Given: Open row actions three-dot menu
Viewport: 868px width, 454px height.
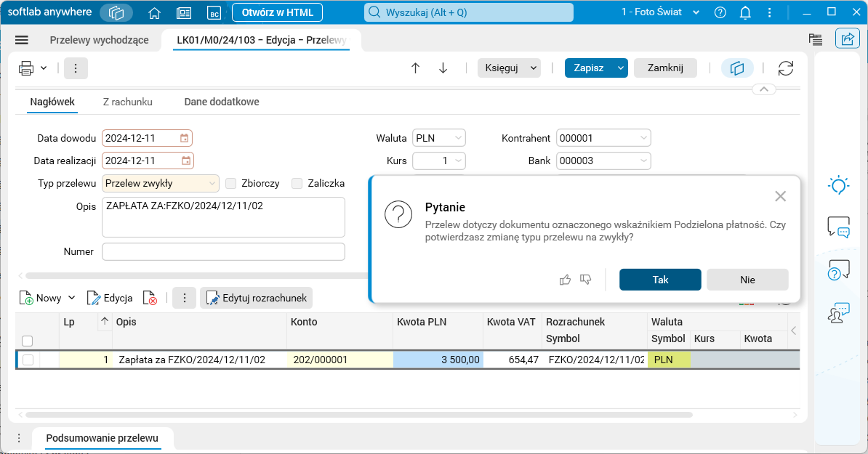Looking at the screenshot, I should [185, 298].
